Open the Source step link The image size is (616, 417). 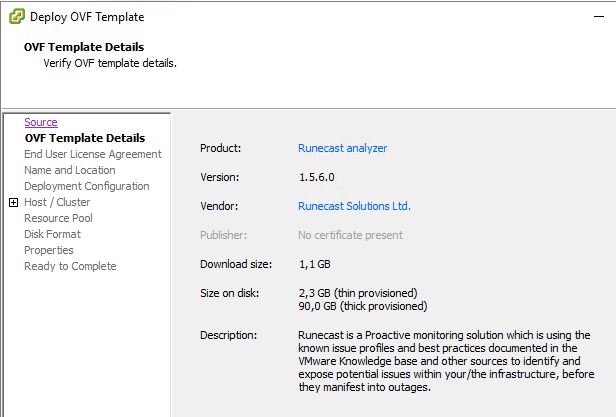coord(41,122)
